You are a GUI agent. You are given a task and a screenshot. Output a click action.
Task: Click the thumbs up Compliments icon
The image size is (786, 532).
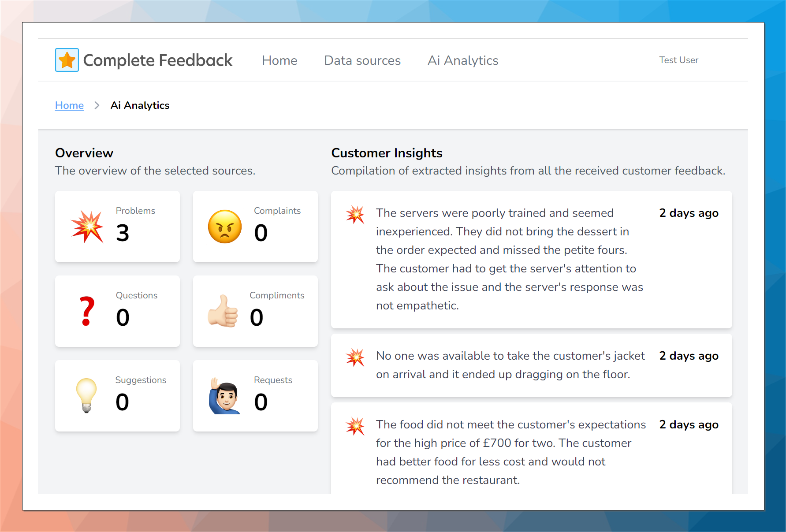point(223,311)
